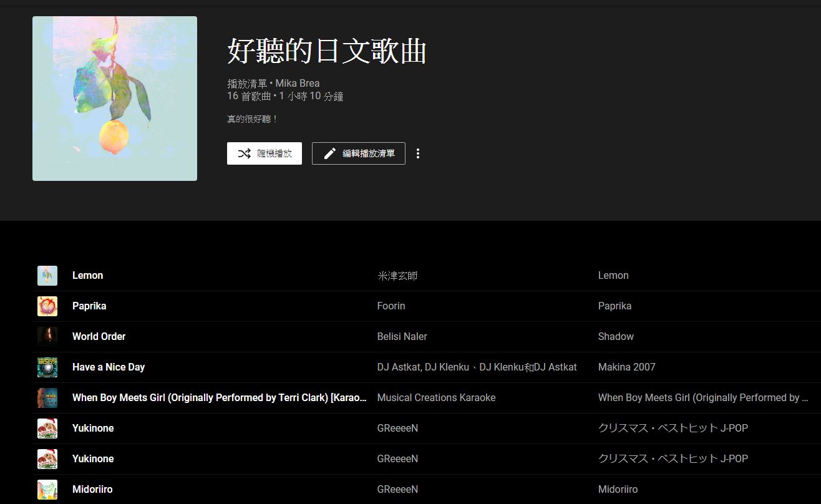This screenshot has width=821, height=504.
Task: Click the Lemon album art thumbnail
Action: [x=47, y=275]
